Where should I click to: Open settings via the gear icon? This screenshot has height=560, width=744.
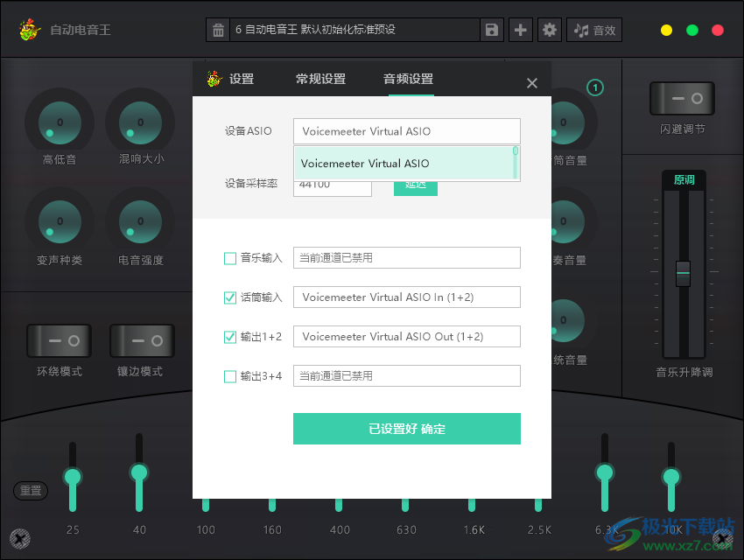(549, 29)
